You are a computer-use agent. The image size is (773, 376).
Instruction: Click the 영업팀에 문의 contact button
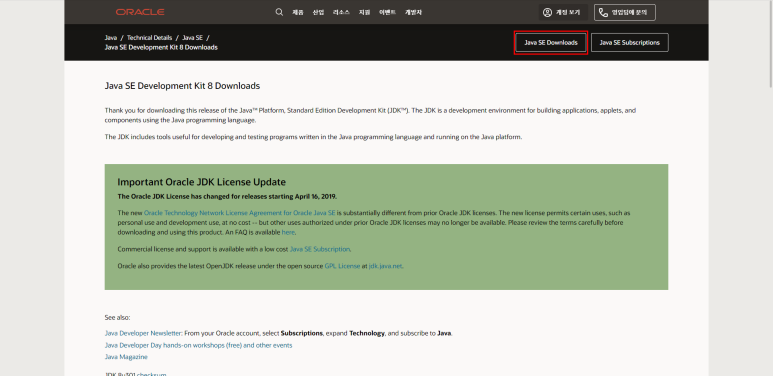coord(625,12)
